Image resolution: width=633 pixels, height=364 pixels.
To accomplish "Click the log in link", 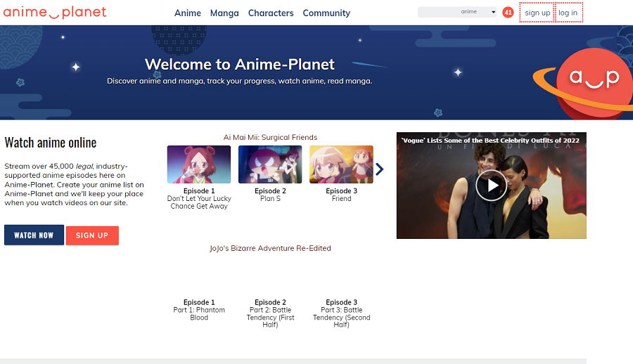I will [x=568, y=13].
